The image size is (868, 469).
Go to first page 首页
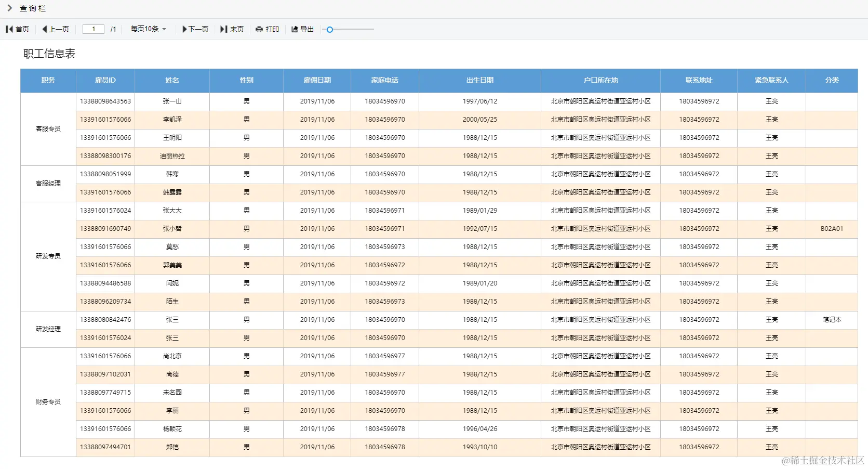pyautogui.click(x=18, y=29)
